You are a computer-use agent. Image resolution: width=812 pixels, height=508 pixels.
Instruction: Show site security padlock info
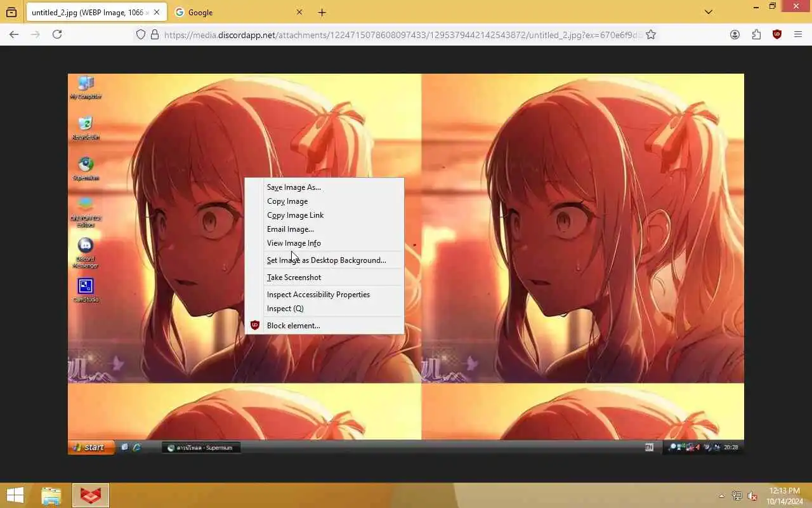tap(155, 35)
